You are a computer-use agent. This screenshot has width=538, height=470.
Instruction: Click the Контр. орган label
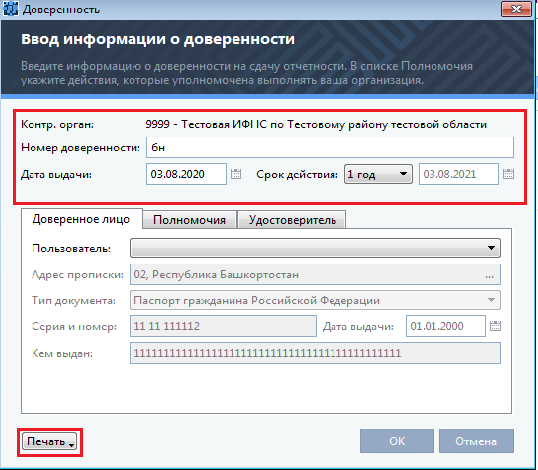(57, 124)
